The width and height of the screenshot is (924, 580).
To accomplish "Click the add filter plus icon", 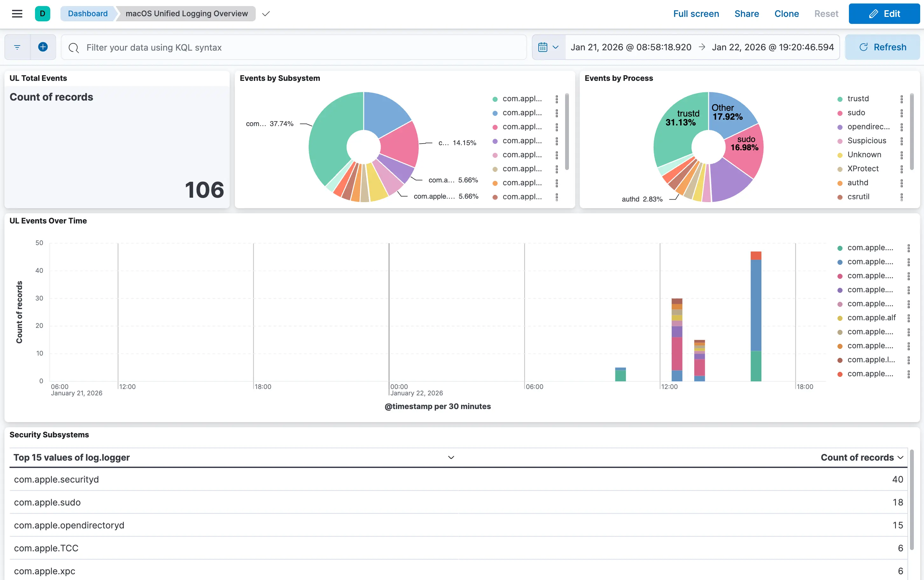I will (43, 47).
